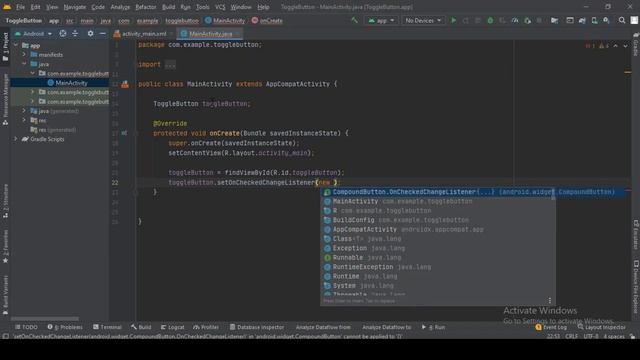Click Collapse All icon in Project panel
This screenshot has width=640, height=360.
[x=75, y=33]
